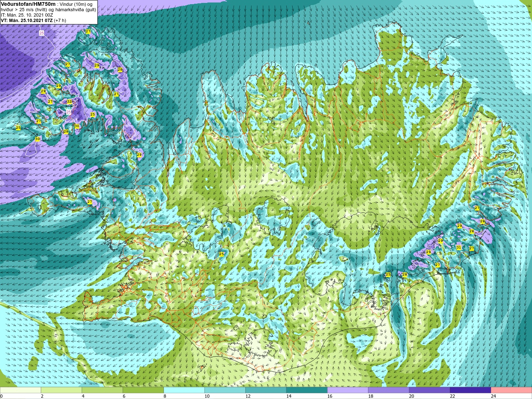Click the legend scale number 16
532x399 pixels.
tap(330, 397)
